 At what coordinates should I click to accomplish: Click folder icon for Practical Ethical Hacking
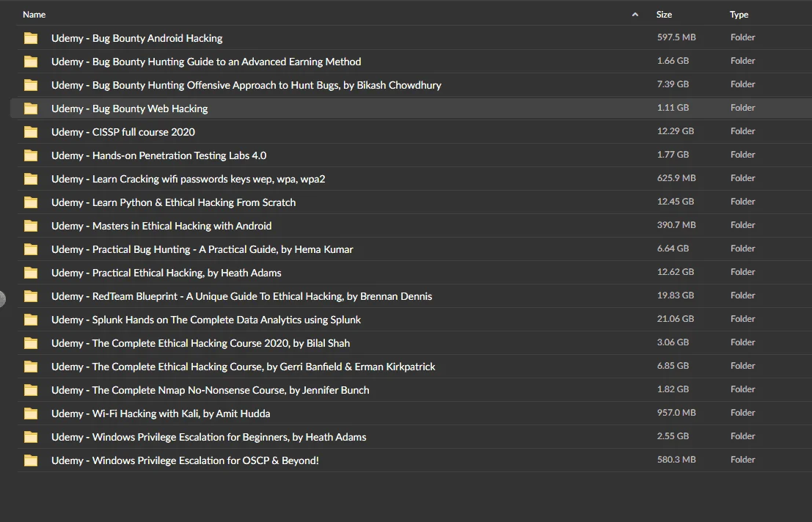click(31, 273)
